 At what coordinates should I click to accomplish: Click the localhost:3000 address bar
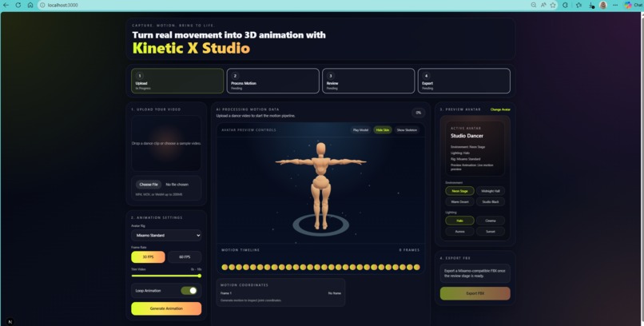tap(284, 5)
